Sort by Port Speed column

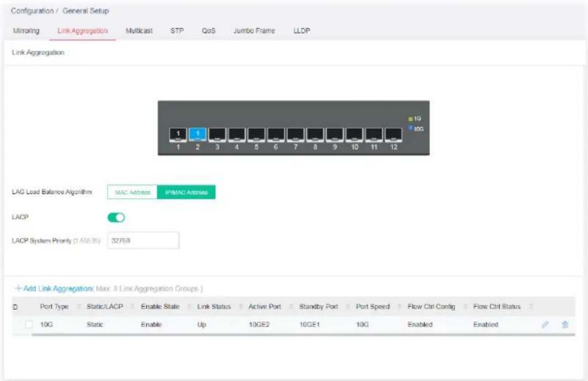tap(399, 307)
